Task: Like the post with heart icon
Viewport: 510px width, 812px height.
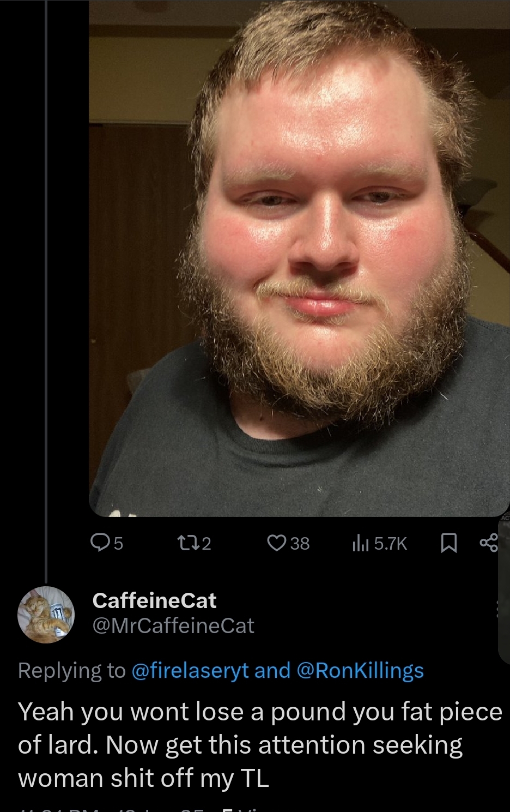Action: [x=277, y=543]
